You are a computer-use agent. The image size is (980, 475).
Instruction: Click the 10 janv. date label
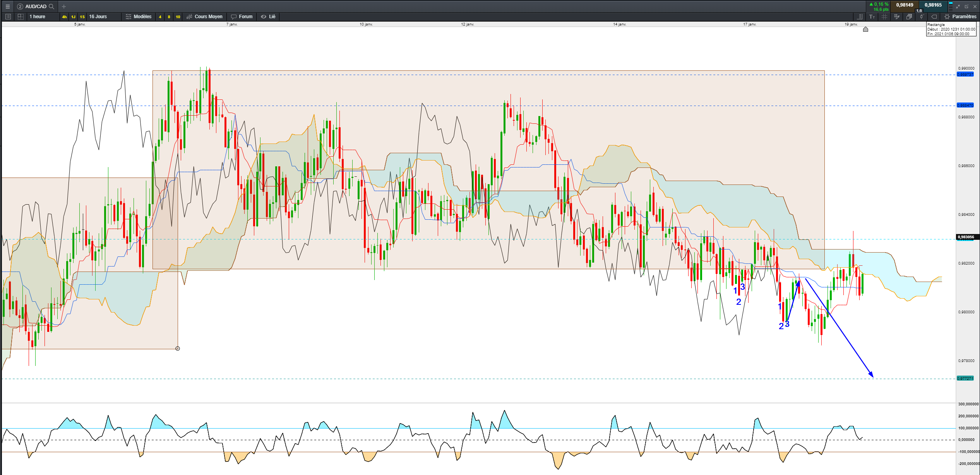pos(366,24)
